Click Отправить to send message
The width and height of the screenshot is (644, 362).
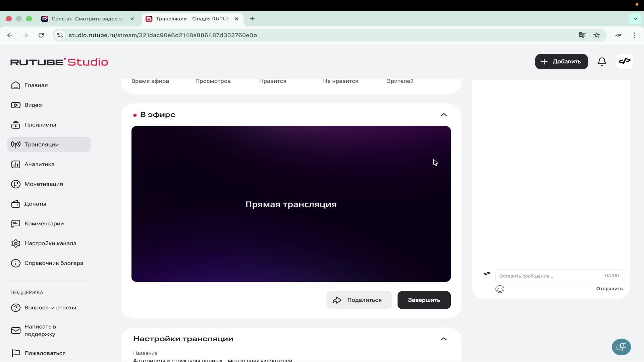point(609,289)
